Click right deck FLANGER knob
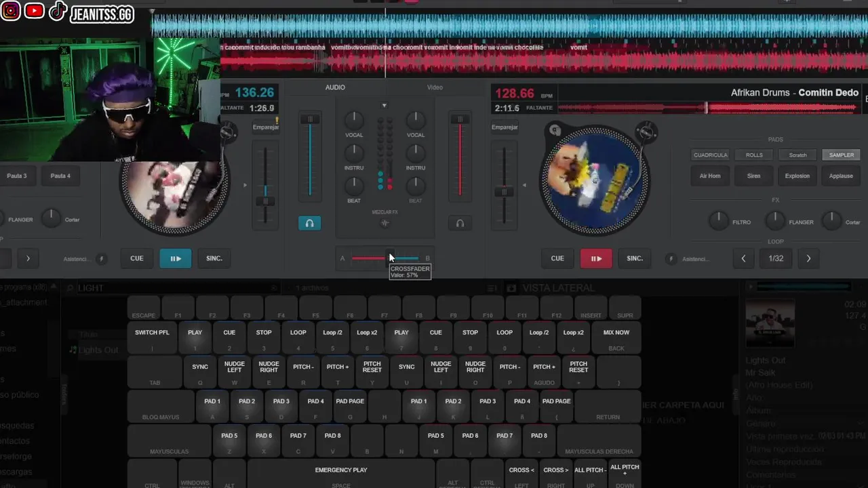Screen dimensions: 868x488 775,220
